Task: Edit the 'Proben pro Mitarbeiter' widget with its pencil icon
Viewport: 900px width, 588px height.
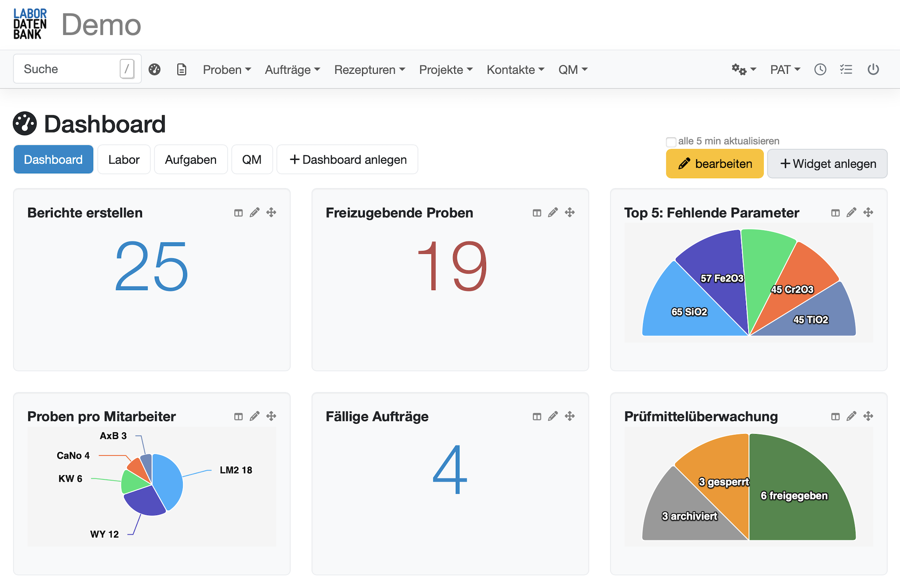Action: pos(255,416)
